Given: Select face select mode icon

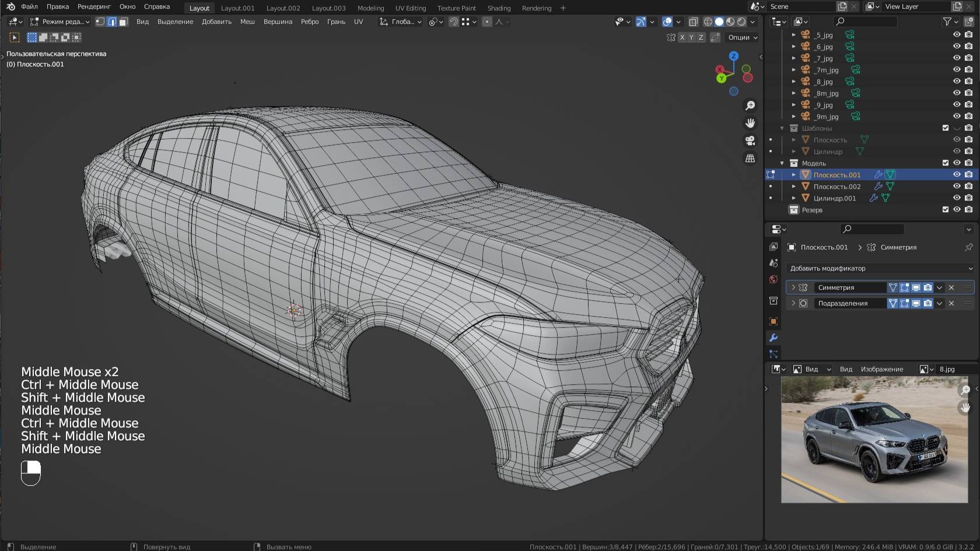Looking at the screenshot, I should [x=123, y=22].
